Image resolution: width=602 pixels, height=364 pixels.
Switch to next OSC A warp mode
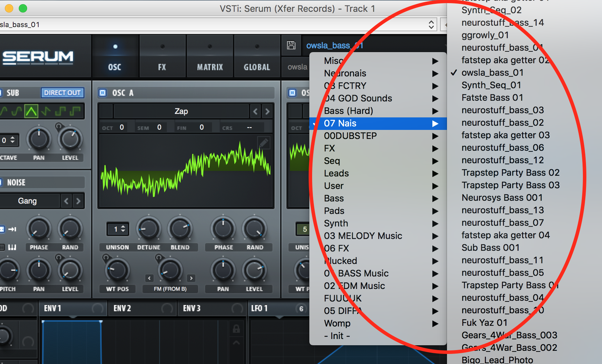[x=191, y=278]
